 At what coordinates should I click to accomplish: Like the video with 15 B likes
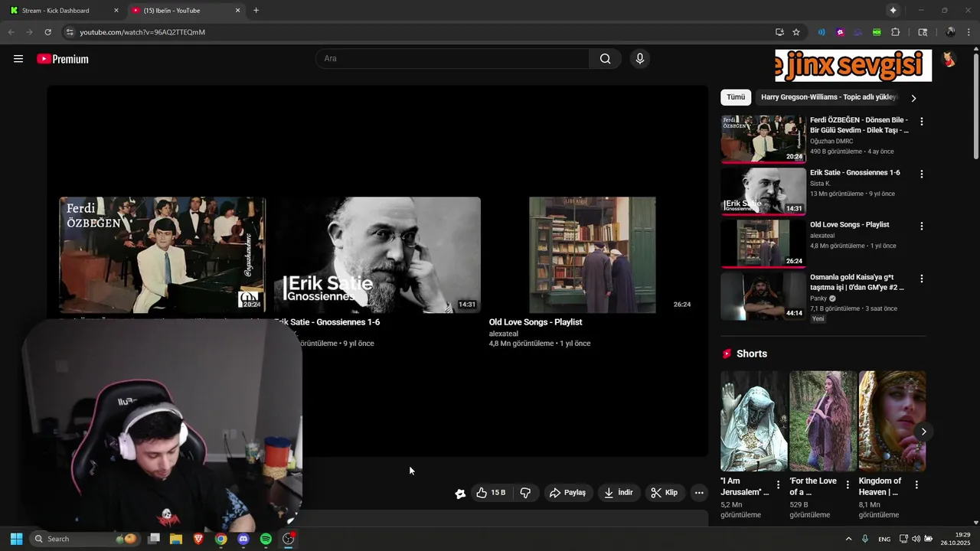pos(491,493)
